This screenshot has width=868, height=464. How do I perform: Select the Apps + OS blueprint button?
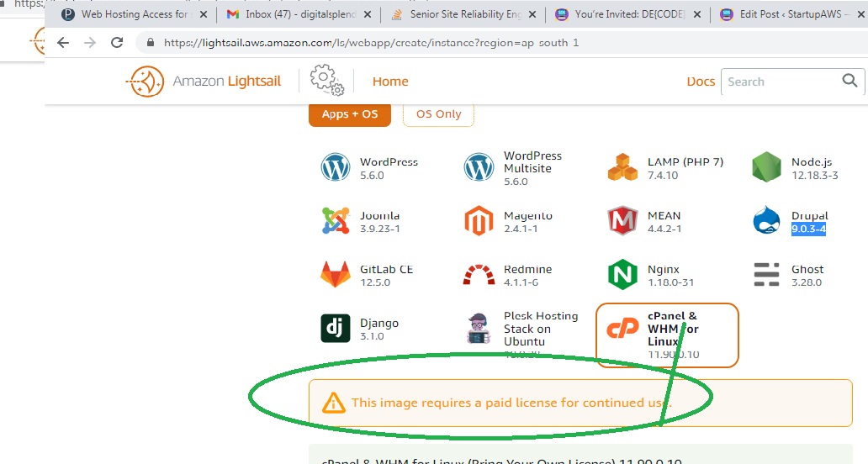click(x=350, y=114)
